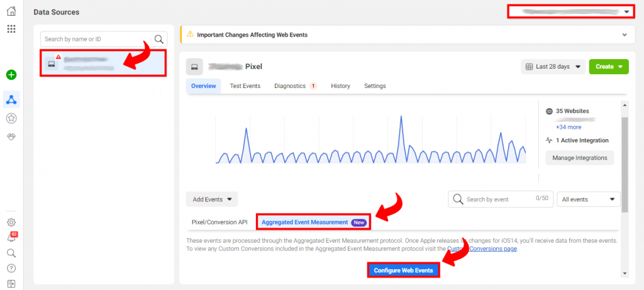The image size is (644, 290).
Task: Click the scrollbar up arrow in pixel panel
Action: coord(625,106)
